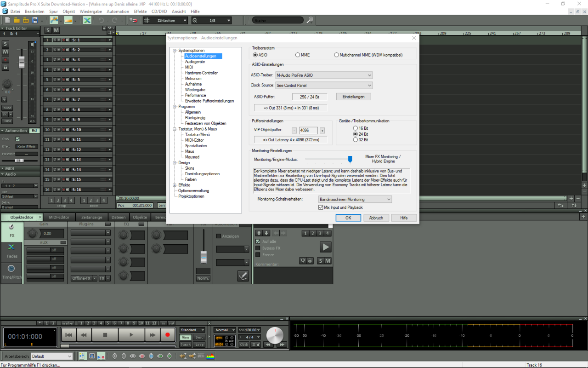The width and height of the screenshot is (588, 368).
Task: Click the transport fast forward button
Action: [153, 335]
